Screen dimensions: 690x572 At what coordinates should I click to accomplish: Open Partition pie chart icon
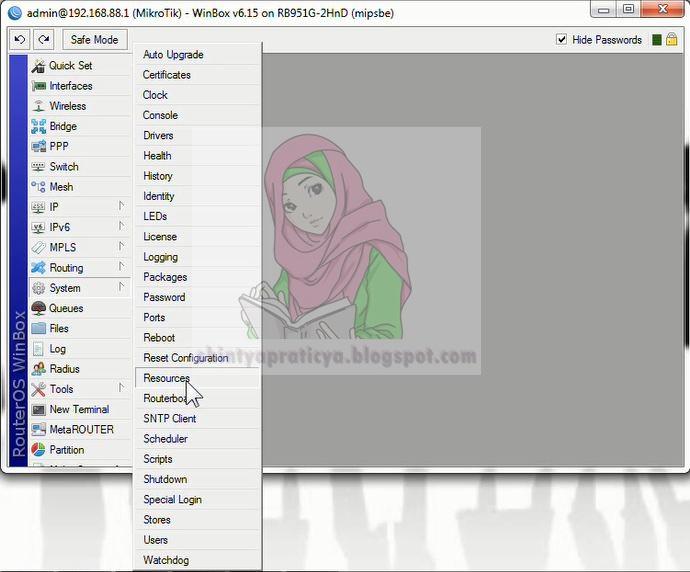click(38, 450)
